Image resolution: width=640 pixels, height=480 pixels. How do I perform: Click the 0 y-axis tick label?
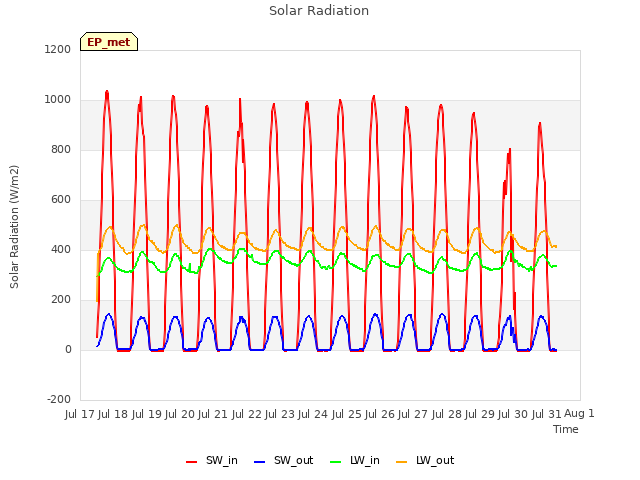[68, 349]
